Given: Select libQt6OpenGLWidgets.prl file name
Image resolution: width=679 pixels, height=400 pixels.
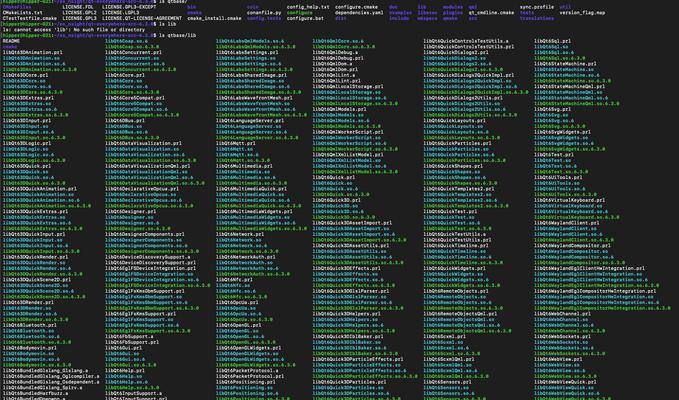Looking at the screenshot, I should pos(249,348).
